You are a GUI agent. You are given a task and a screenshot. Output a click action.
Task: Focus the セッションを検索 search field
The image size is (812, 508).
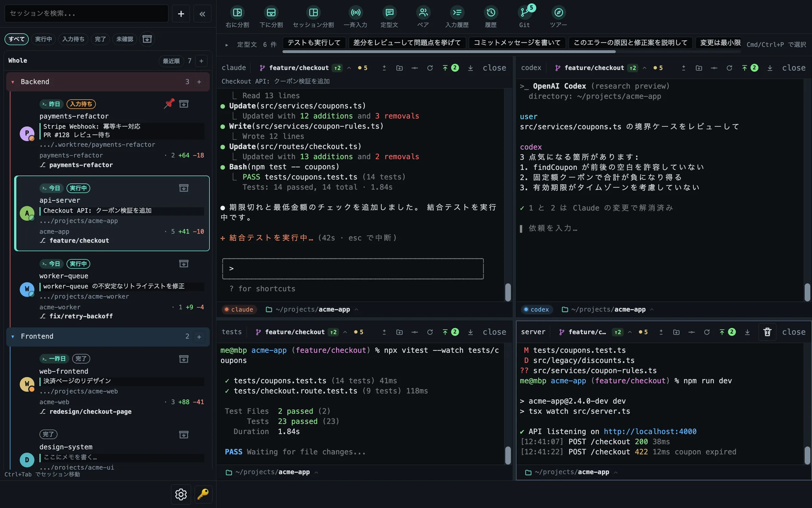click(87, 14)
